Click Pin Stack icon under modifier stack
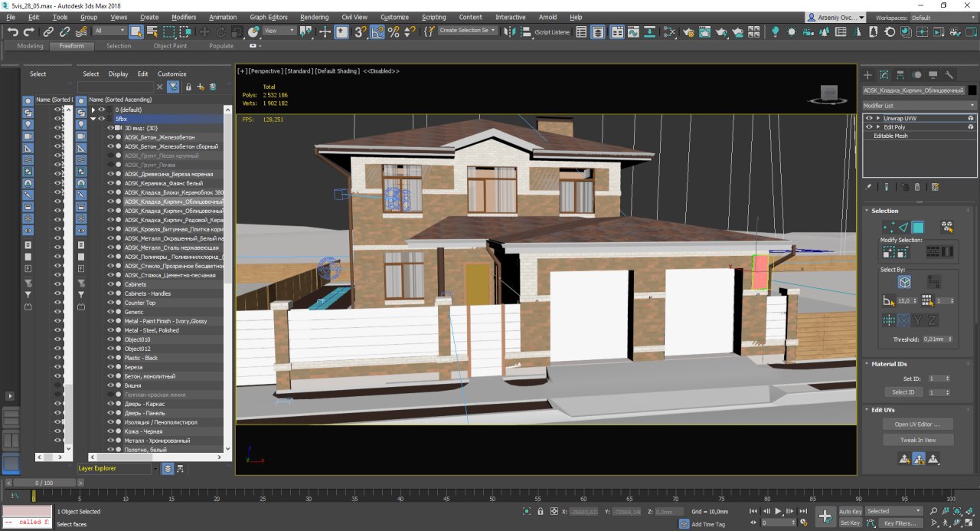Screen dimensions: 980x531 (869, 186)
